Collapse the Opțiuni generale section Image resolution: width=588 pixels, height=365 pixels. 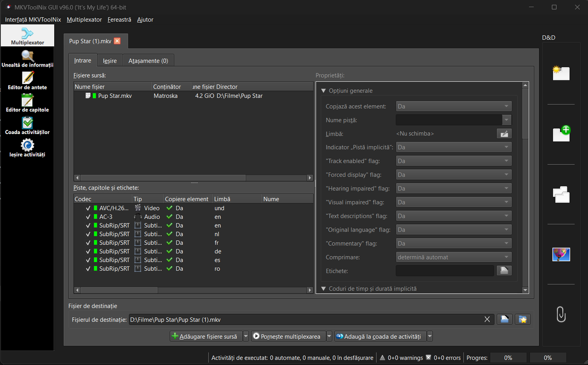point(323,91)
